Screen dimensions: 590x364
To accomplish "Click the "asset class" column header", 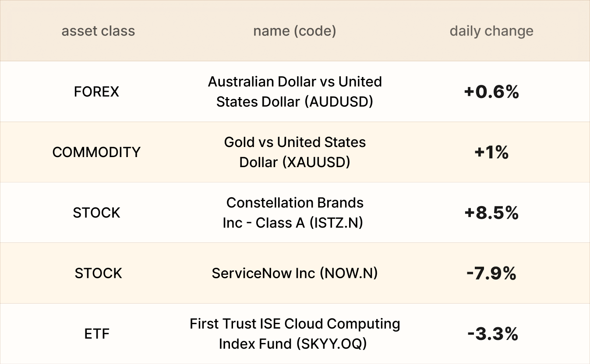I will click(x=98, y=31).
